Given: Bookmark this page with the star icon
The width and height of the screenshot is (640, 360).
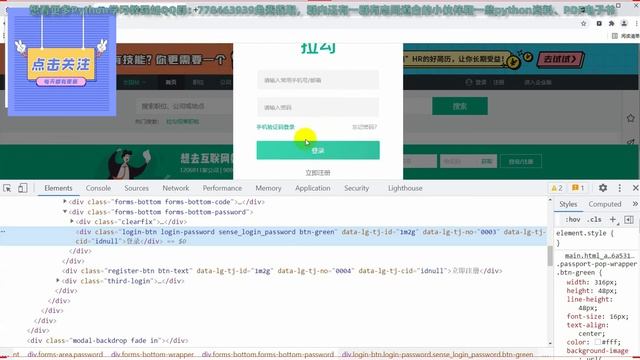Looking at the screenshot, I should 584,24.
